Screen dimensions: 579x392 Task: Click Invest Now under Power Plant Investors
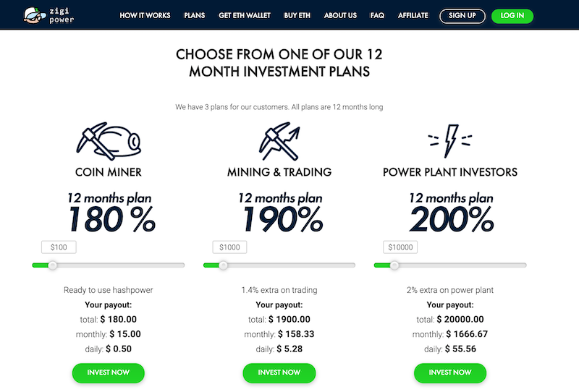(449, 372)
